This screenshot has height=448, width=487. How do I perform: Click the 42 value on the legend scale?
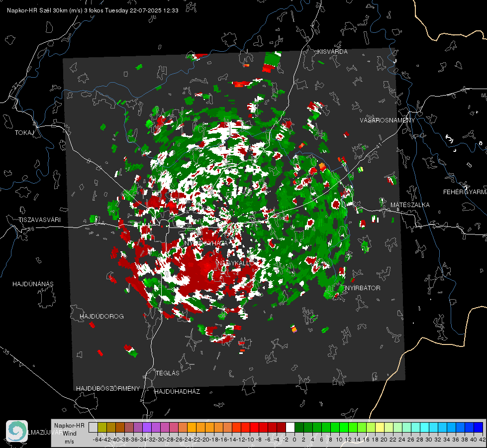(482, 440)
